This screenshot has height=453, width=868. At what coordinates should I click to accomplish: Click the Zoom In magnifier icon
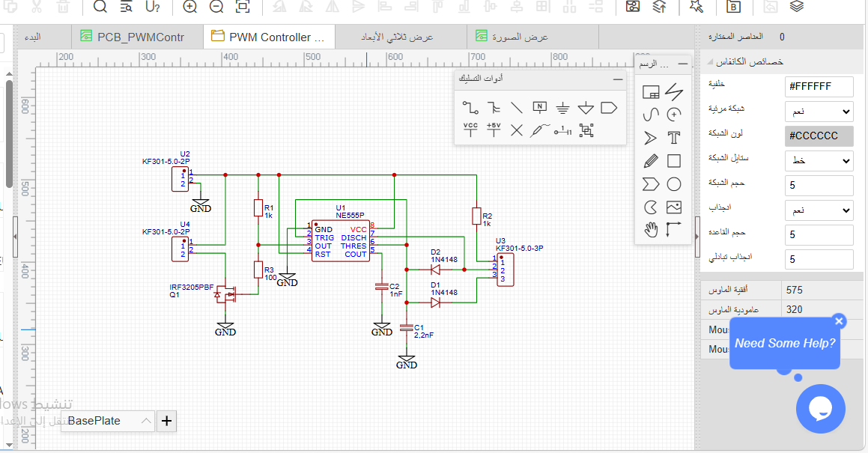point(190,7)
